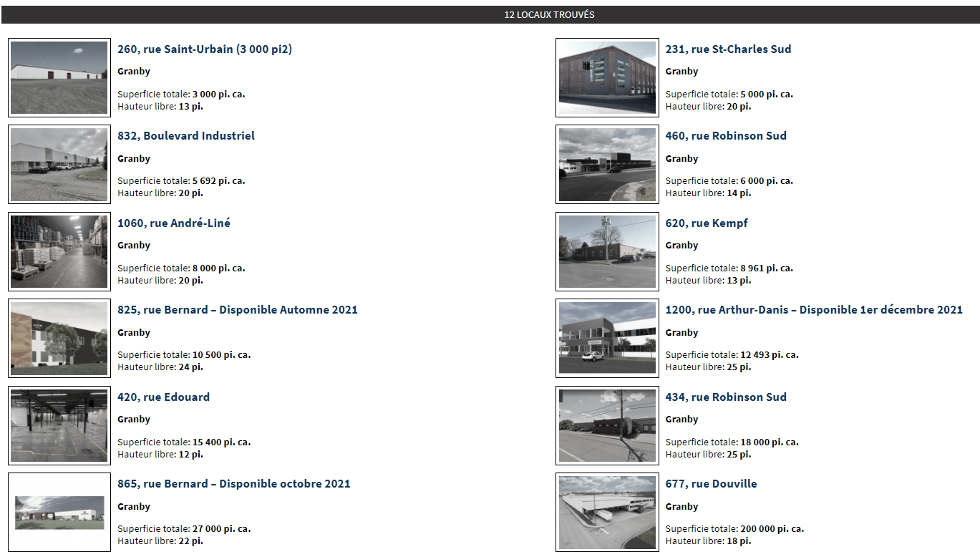The image size is (980, 557).
Task: Click Granby under 677, rue Douville
Action: (681, 507)
